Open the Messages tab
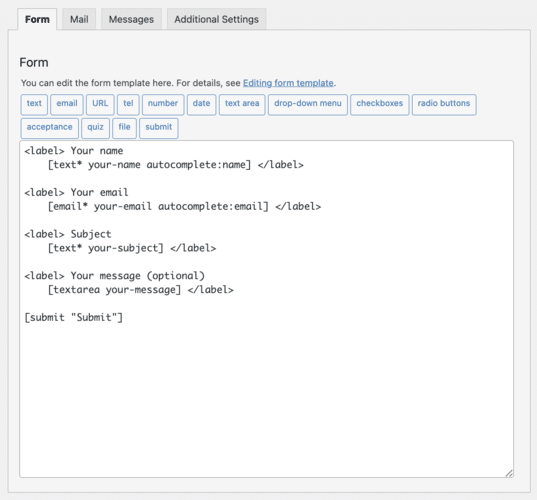Image resolution: width=537 pixels, height=500 pixels. coord(131,20)
